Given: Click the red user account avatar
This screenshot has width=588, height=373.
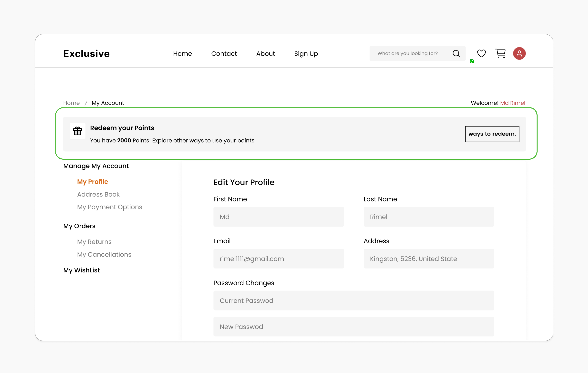Looking at the screenshot, I should coord(519,53).
